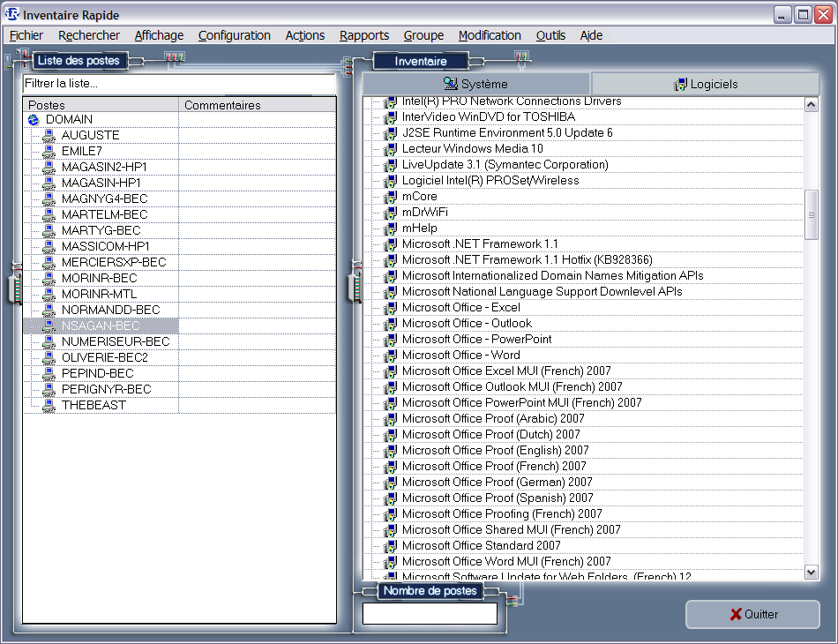838x644 pixels.
Task: Click the mHelp software icon
Action: [x=390, y=228]
